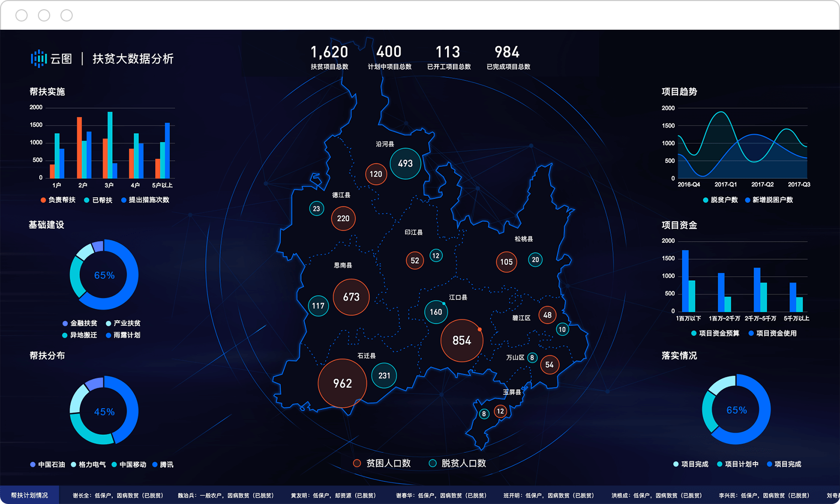
Task: Select the 项目资金预算 legend item
Action: 716,333
